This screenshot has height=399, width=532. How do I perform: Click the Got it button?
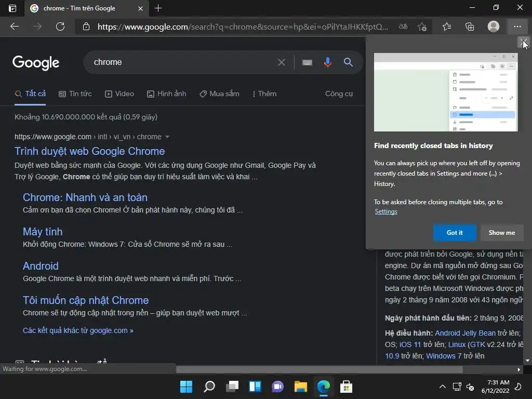455,233
